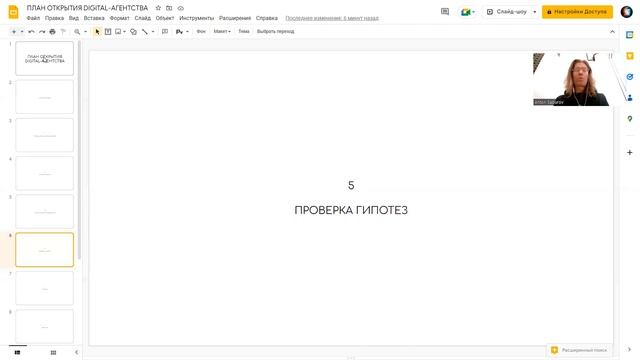Viewport: 640px width, 360px height.
Task: Switch to grid view
Action: (53, 352)
